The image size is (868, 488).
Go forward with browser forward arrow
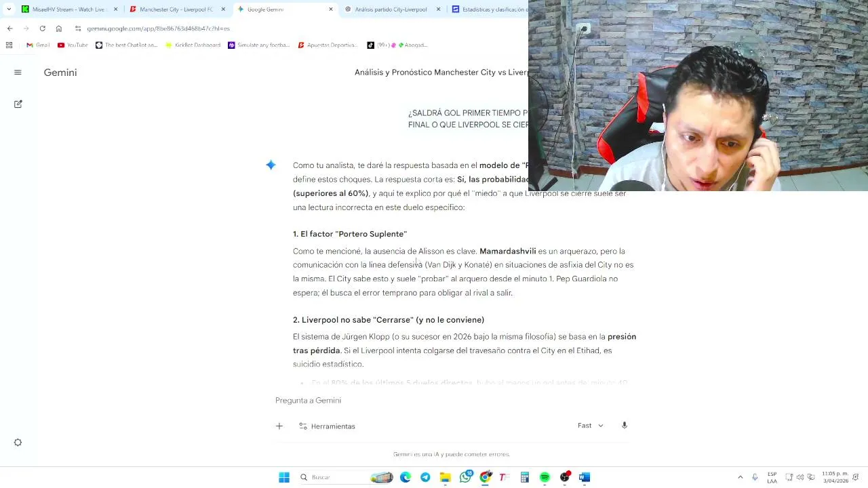pos(26,28)
